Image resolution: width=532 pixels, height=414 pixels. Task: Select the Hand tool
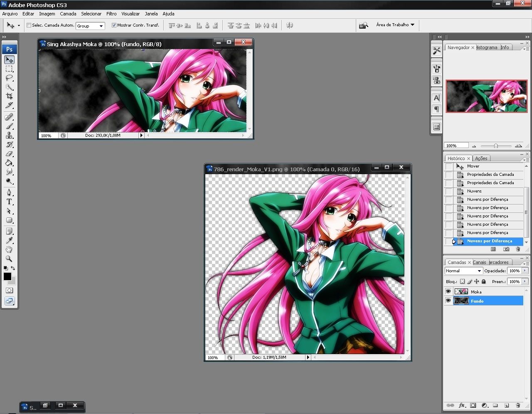[x=9, y=249]
